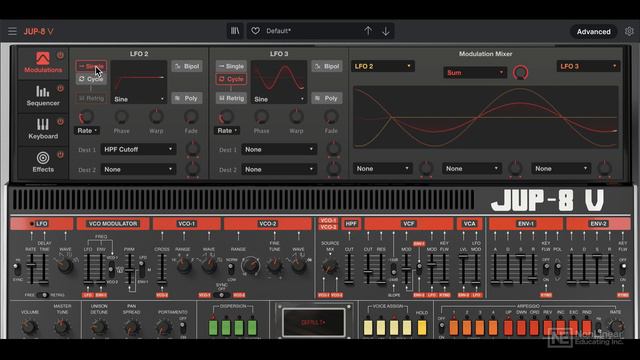Turn the Master Volume knob
The image size is (640, 360).
(x=29, y=327)
